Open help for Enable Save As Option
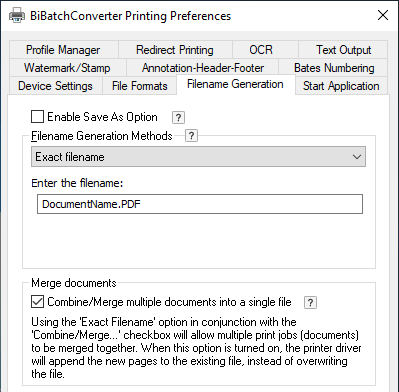399x392 pixels. tap(178, 117)
